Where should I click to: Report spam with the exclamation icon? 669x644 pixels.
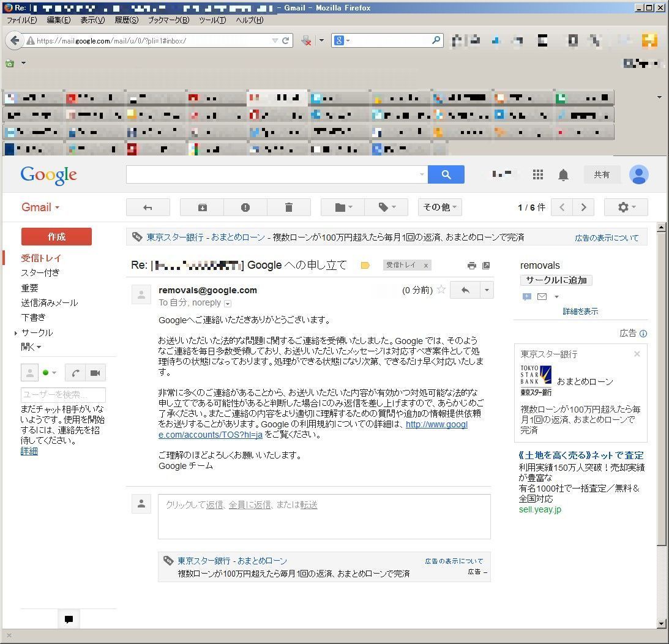[x=245, y=208]
